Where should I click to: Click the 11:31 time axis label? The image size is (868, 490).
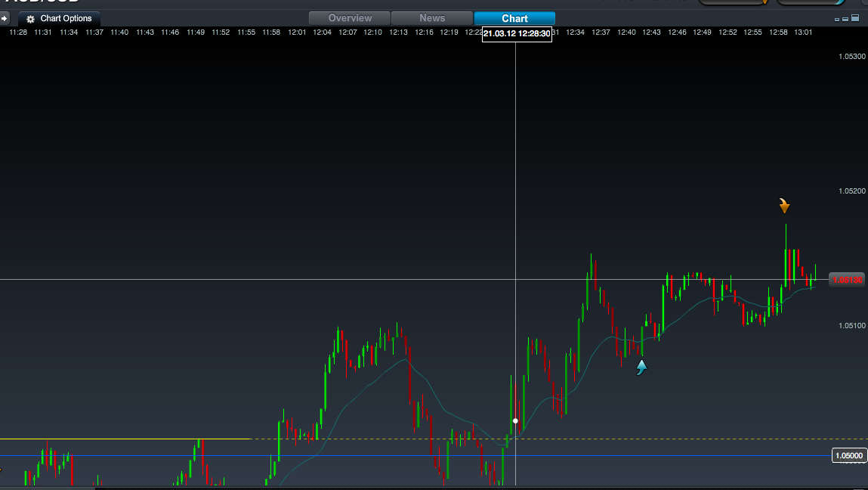tap(43, 33)
